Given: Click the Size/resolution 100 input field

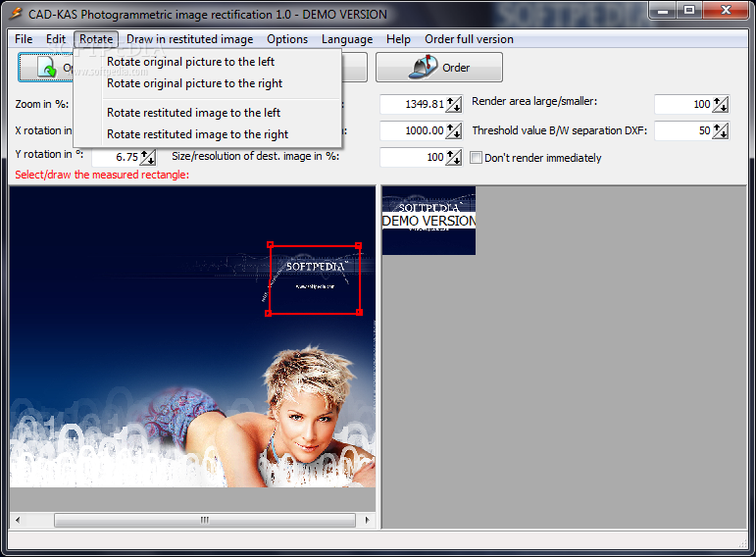Looking at the screenshot, I should (x=413, y=157).
